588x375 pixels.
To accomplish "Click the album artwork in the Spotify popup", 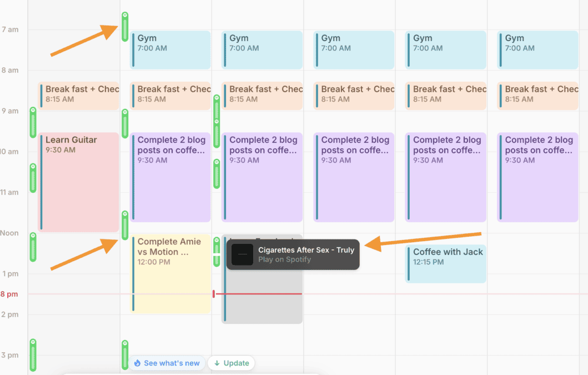I will [x=242, y=254].
